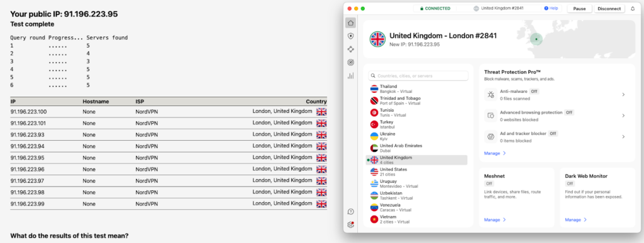Select United Arab Emirates server

[x=416, y=148]
